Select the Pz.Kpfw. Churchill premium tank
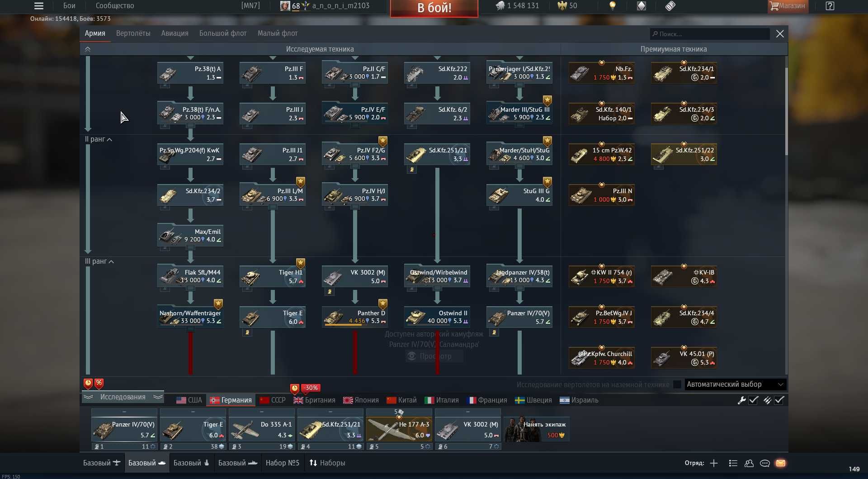Image resolution: width=868 pixels, height=479 pixels. [602, 358]
